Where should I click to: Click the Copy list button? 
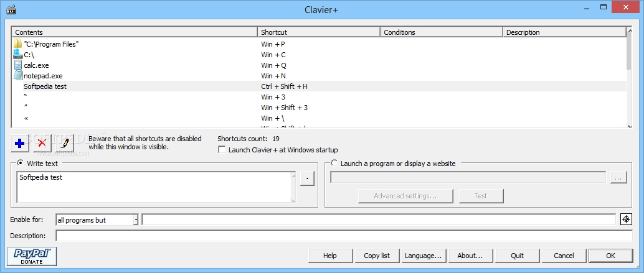(x=377, y=256)
